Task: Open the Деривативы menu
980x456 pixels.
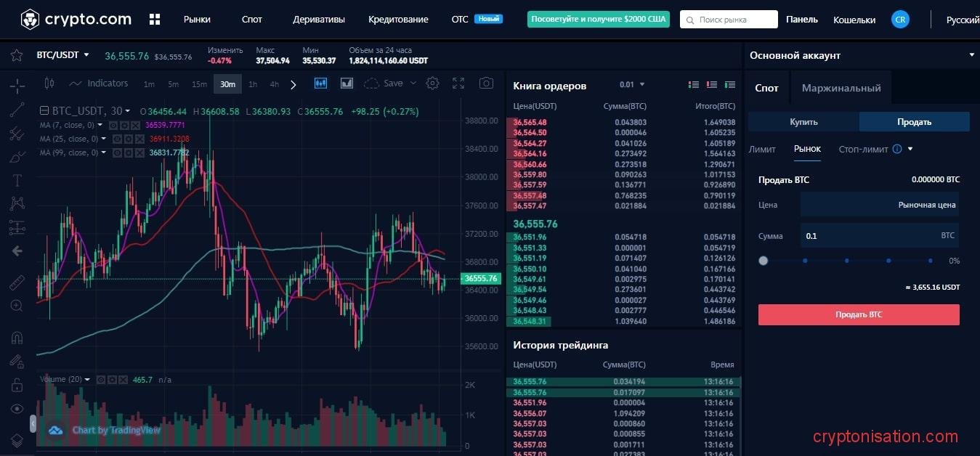Action: pos(318,20)
